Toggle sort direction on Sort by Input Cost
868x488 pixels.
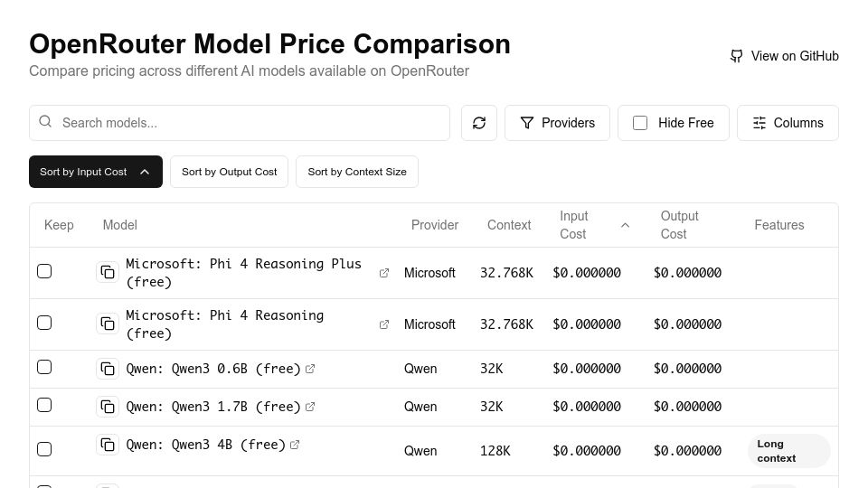(96, 172)
